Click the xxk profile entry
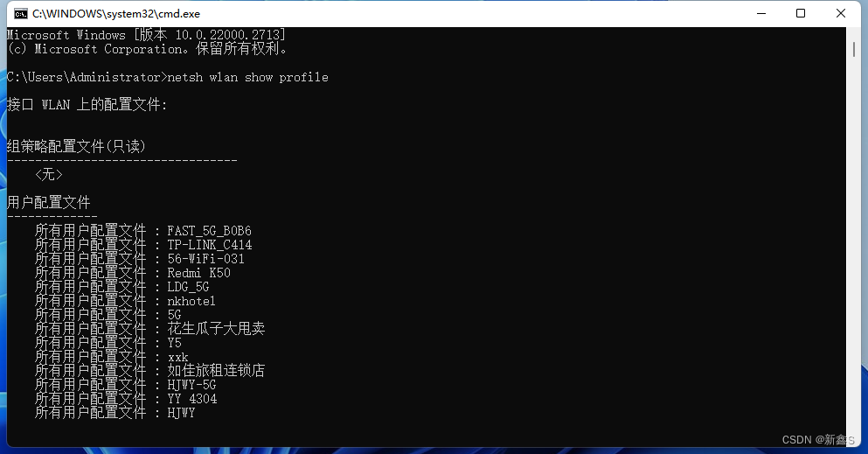868x454 pixels. pos(177,357)
